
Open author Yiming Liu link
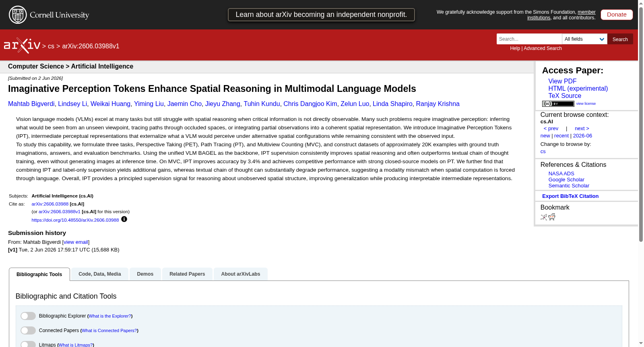(149, 104)
